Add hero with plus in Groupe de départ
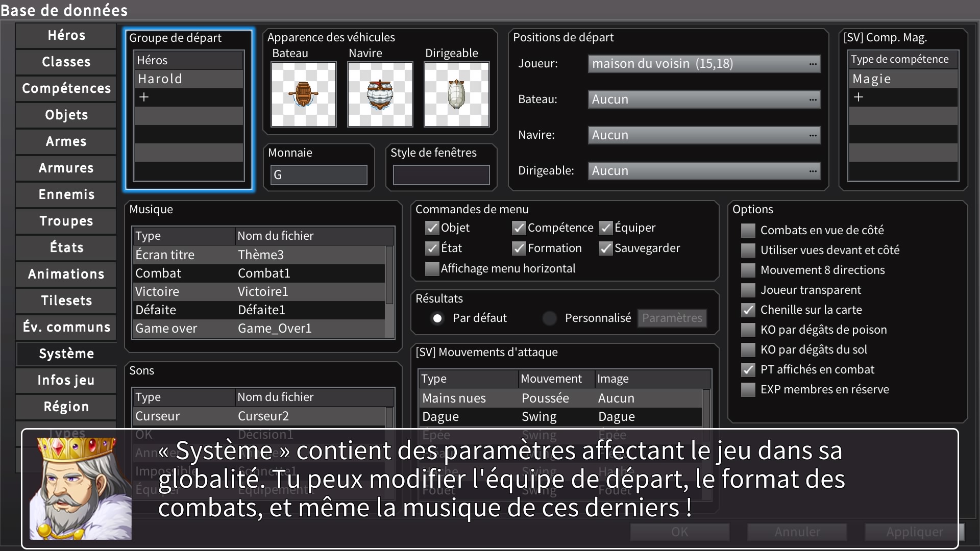 coord(188,97)
